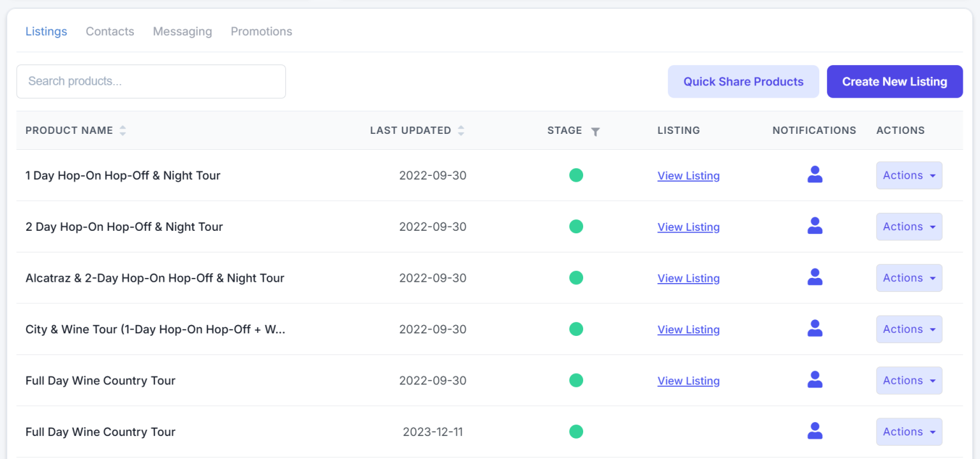This screenshot has height=459, width=980.
Task: Expand Actions dropdown for 1 Day Hop-On tour
Action: [909, 175]
